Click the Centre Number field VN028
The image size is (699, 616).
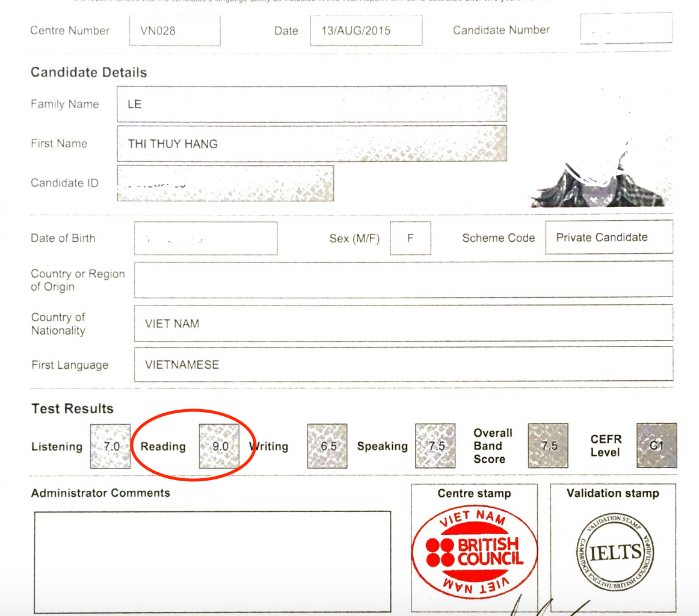tap(174, 31)
